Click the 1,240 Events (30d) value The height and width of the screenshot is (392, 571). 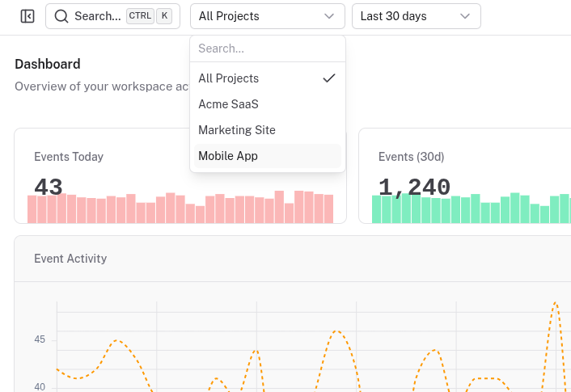coord(414,187)
